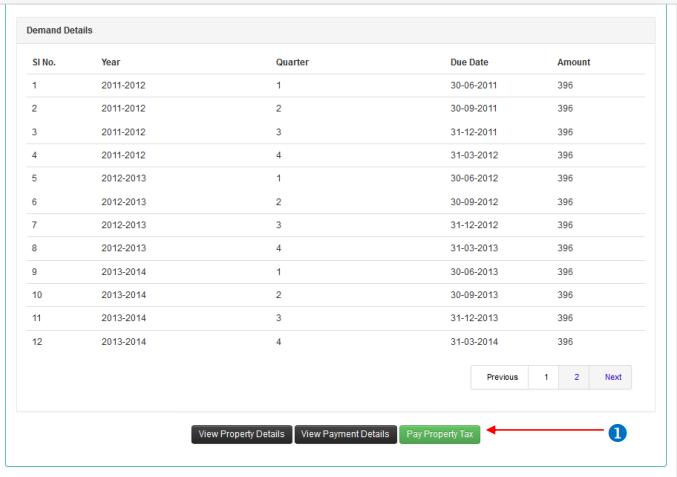The image size is (677, 477).
Task: Go to the Next page of demand details
Action: 612,377
